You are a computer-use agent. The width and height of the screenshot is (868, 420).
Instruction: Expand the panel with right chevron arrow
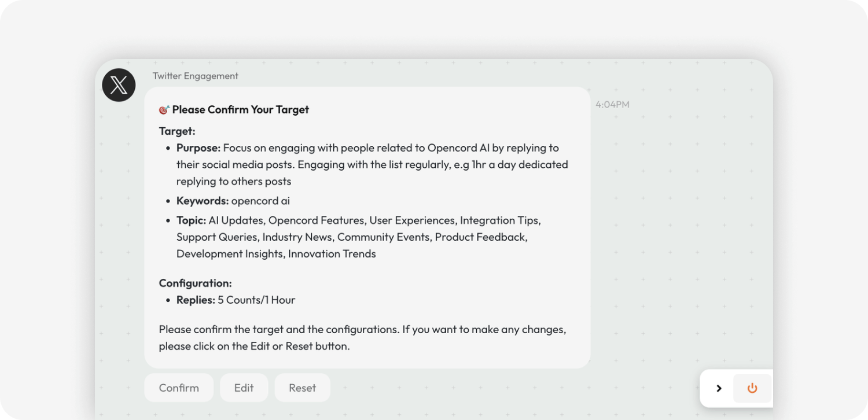pos(719,388)
